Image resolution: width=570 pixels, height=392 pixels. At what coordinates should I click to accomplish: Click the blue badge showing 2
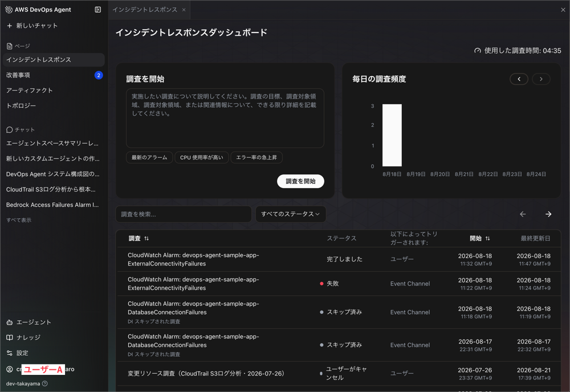click(x=99, y=75)
